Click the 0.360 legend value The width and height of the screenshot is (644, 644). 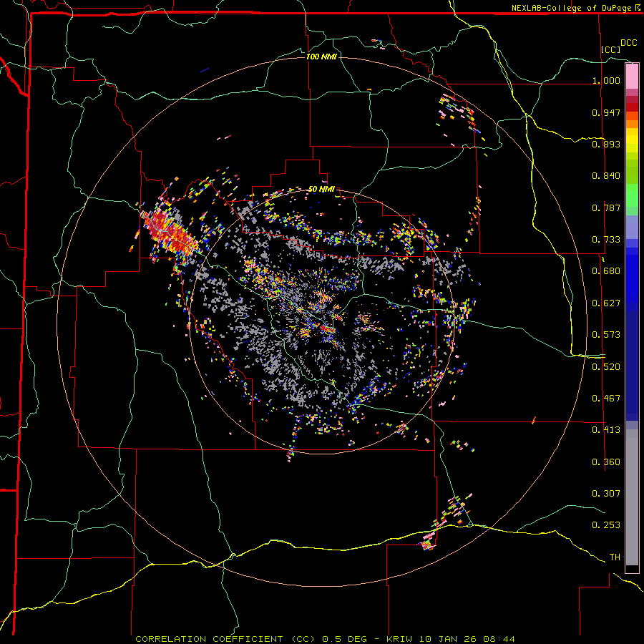[x=606, y=462]
